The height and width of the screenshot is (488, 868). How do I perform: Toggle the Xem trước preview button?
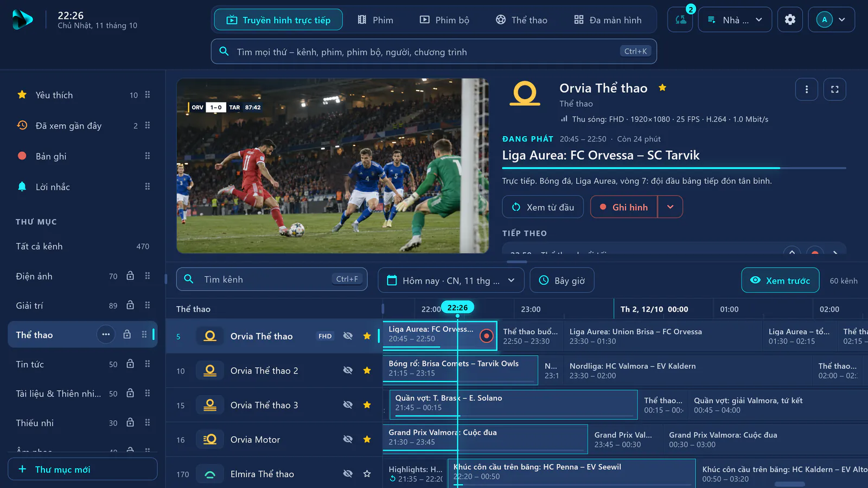coord(780,280)
